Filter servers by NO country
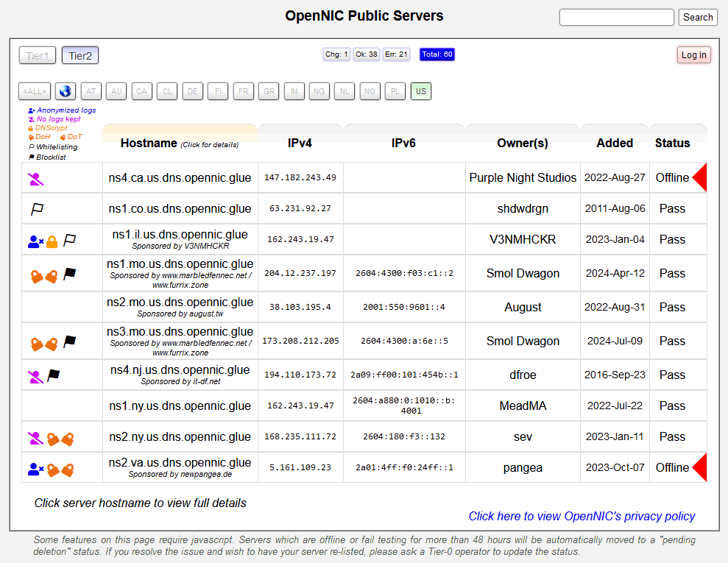Image resolution: width=728 pixels, height=563 pixels. [370, 91]
